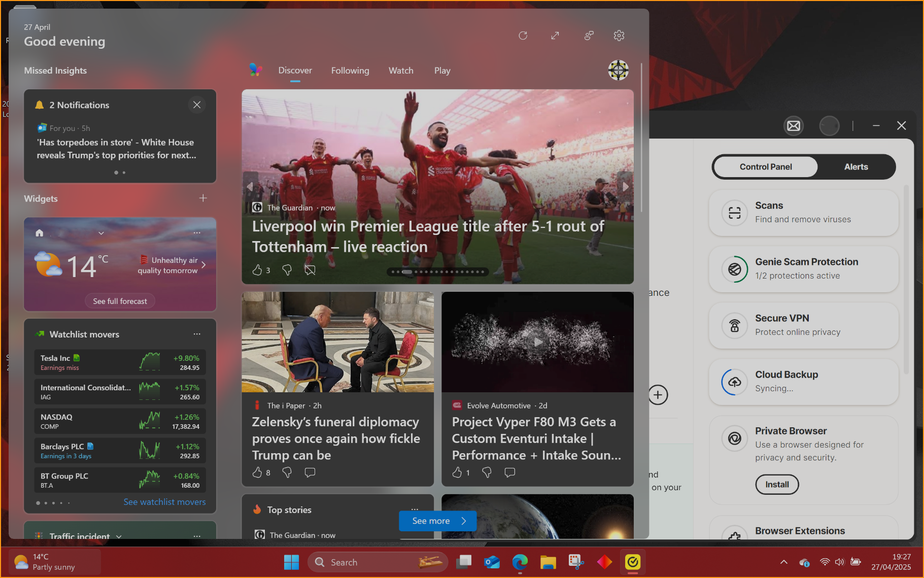Refresh the widgets feed
Image resolution: width=924 pixels, height=578 pixels.
click(523, 36)
